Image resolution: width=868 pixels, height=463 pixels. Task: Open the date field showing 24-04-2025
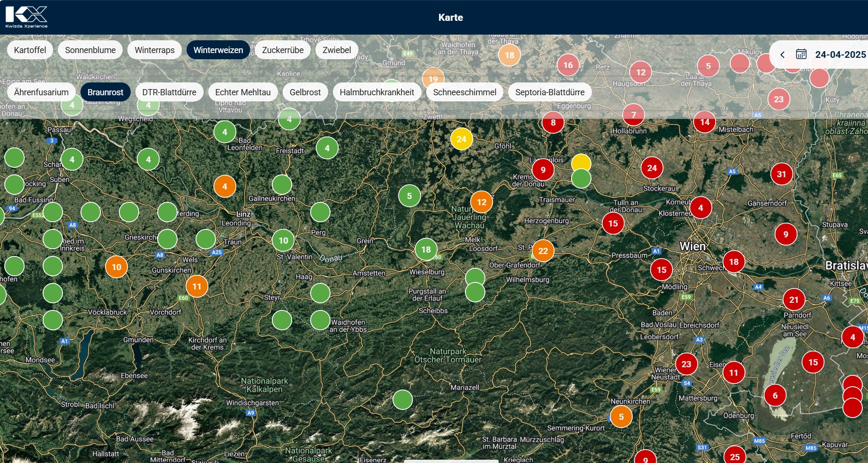[x=840, y=54]
